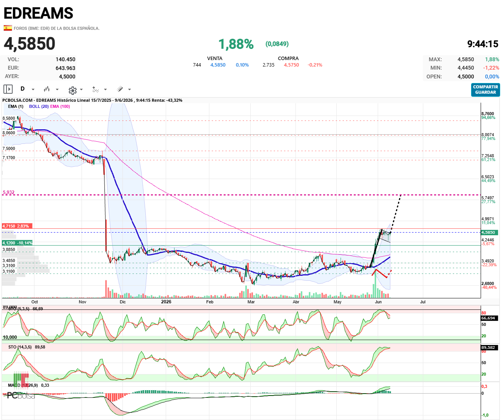Click the STO (14,3,5) indicator label

[x=20, y=347]
